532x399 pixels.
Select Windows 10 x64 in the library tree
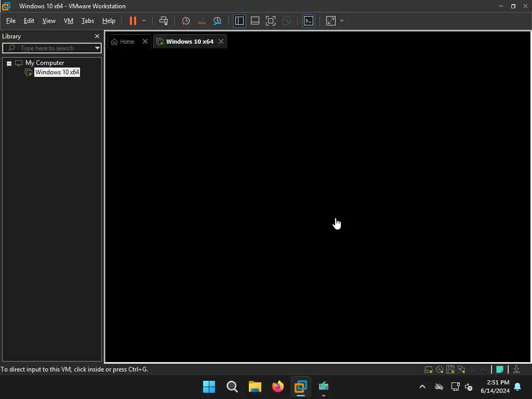pos(57,72)
